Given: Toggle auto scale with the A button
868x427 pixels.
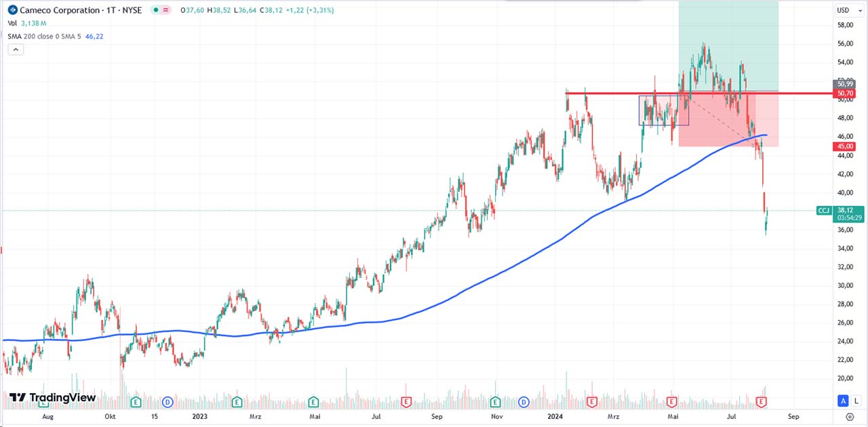Looking at the screenshot, I should [x=844, y=401].
